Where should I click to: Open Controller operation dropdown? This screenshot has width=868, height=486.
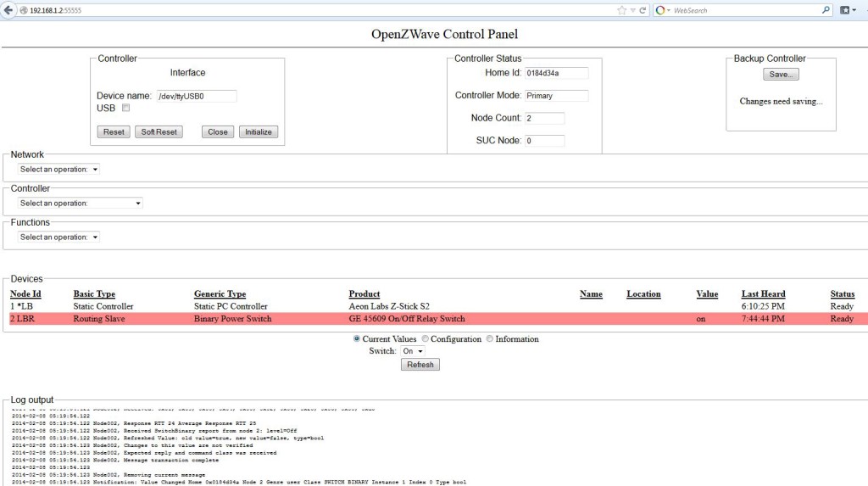click(80, 203)
